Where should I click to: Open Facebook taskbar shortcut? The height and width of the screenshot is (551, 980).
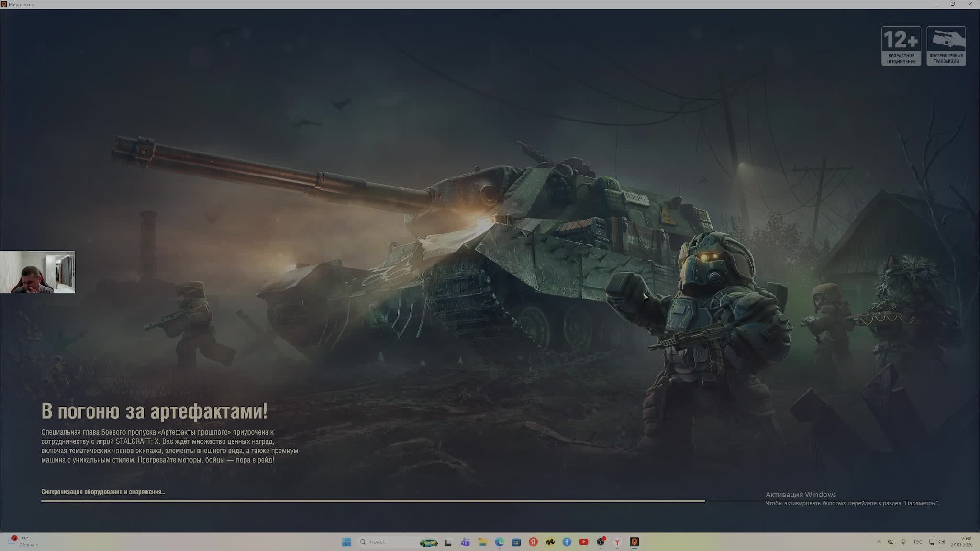coord(567,542)
